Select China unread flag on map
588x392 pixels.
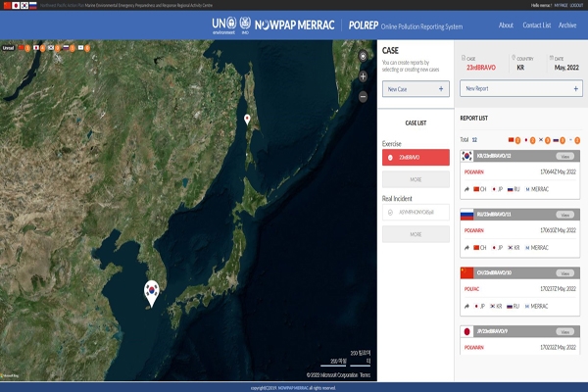point(21,48)
